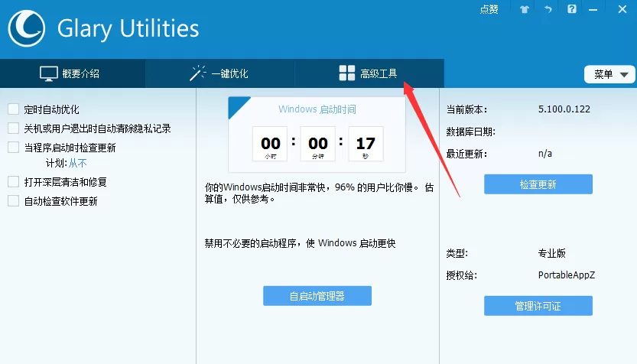
Task: Click the version number 5.100.0.122
Action: pyautogui.click(x=564, y=109)
